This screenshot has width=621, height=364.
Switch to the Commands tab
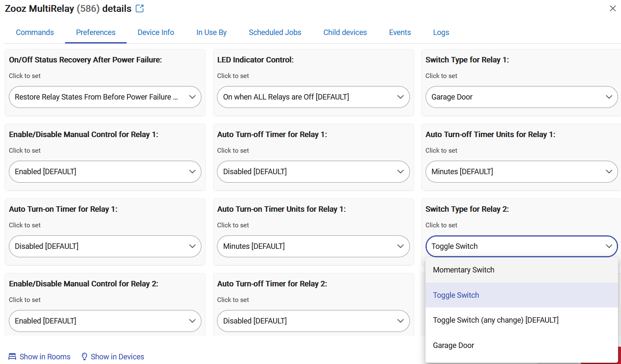pyautogui.click(x=35, y=32)
